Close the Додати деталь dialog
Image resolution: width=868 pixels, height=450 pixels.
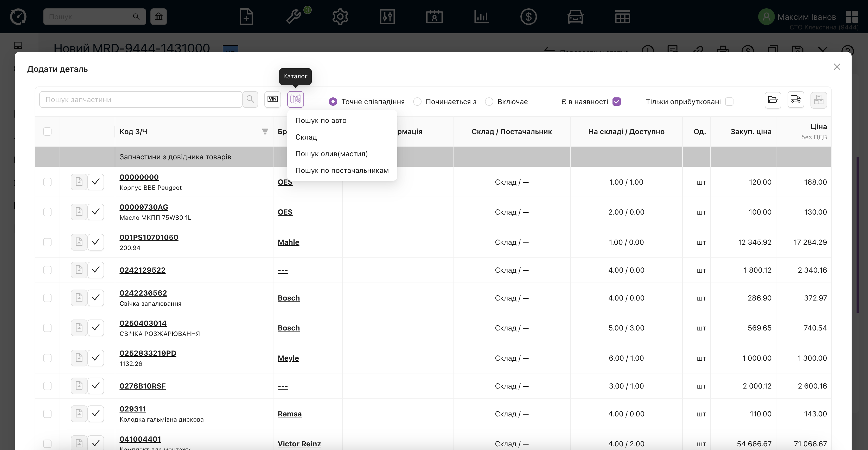(837, 67)
